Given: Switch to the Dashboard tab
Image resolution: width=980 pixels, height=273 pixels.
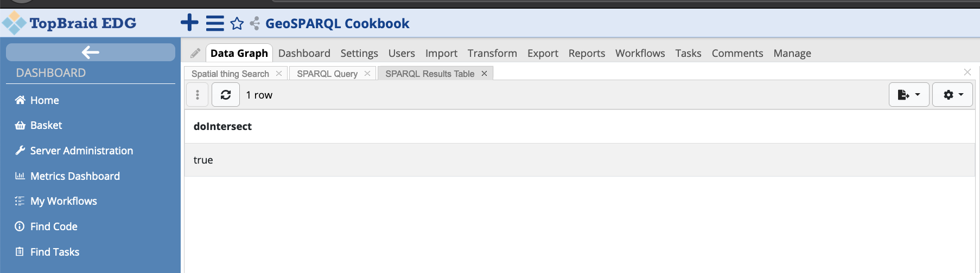Looking at the screenshot, I should coord(304,53).
